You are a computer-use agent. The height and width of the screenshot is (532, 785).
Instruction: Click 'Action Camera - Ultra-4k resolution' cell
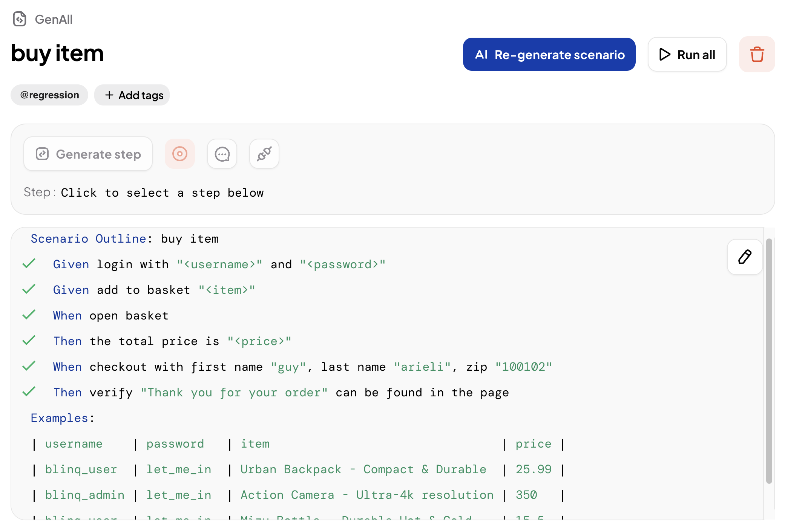(367, 495)
